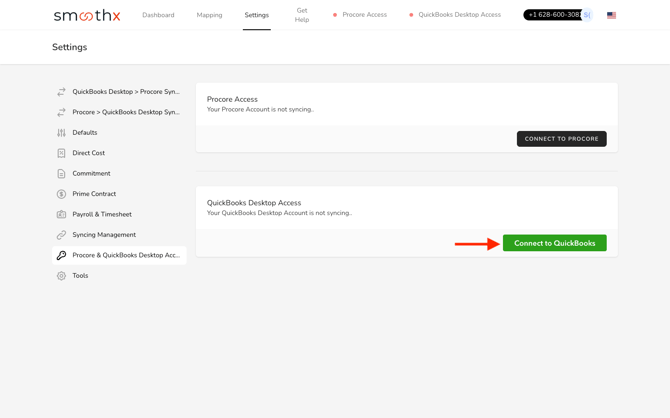670x418 pixels.
Task: Click the Payroll & Timesheet badge icon
Action: coord(61,214)
